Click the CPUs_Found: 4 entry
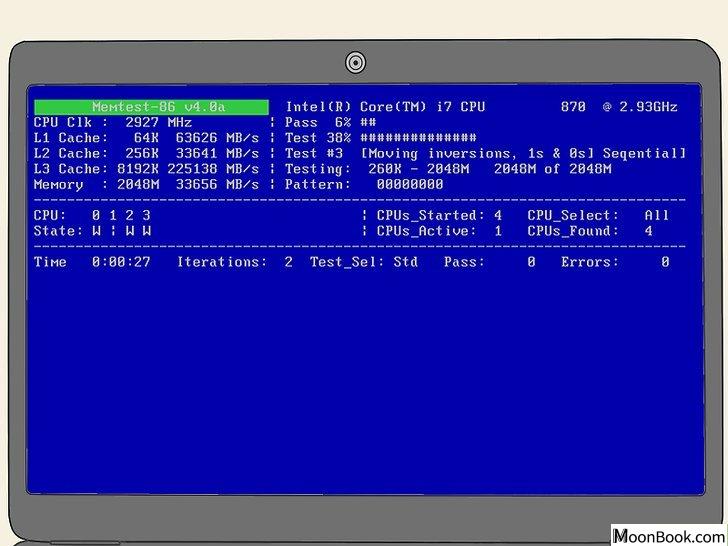Image resolution: width=728 pixels, height=546 pixels. 590,231
